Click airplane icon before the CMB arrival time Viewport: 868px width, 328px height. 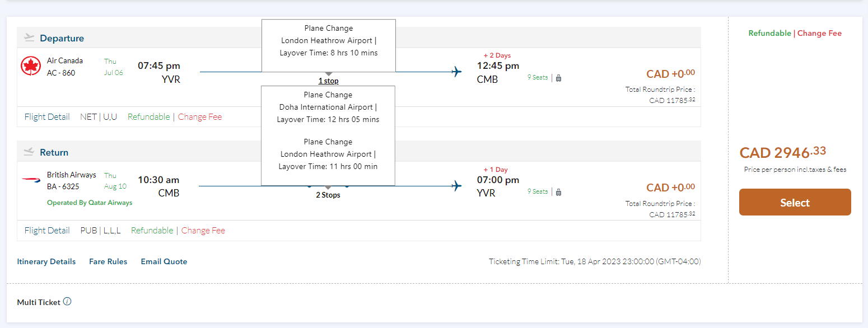click(457, 72)
